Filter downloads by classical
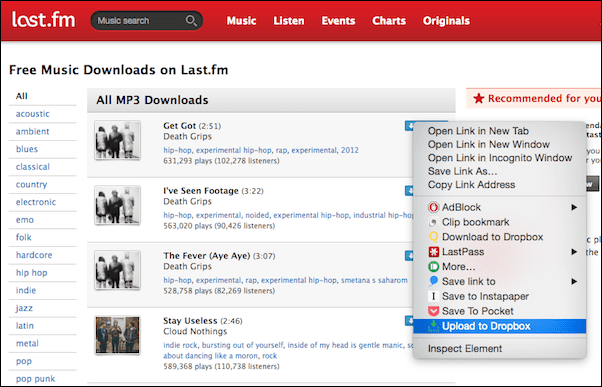The height and width of the screenshot is (387, 602). tap(33, 167)
